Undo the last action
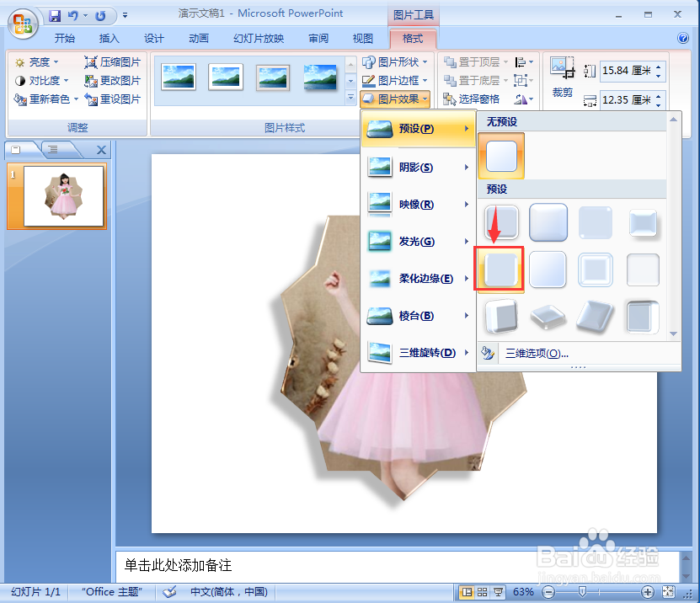The width and height of the screenshot is (700, 603). pyautogui.click(x=72, y=16)
